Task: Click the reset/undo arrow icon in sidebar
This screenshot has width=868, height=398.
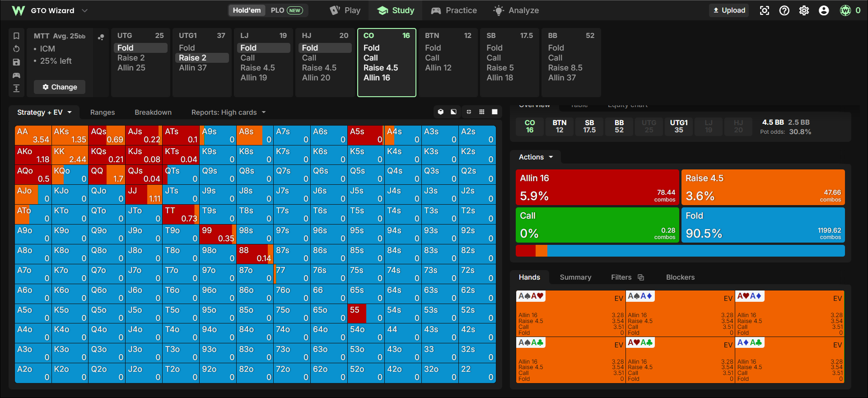Action: pos(16,49)
